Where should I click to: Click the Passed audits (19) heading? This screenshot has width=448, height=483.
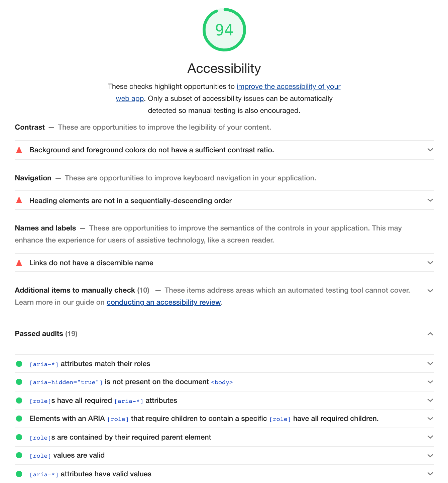(x=46, y=334)
